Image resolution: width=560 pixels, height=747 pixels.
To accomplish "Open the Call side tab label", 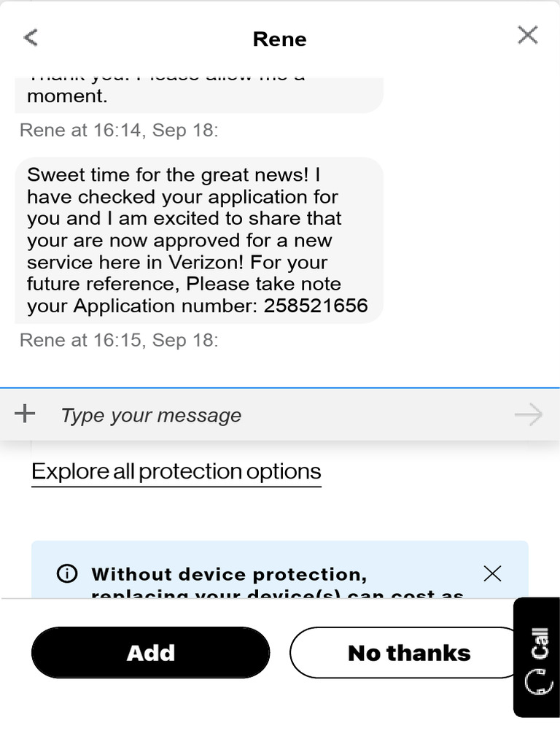I will coord(540,643).
